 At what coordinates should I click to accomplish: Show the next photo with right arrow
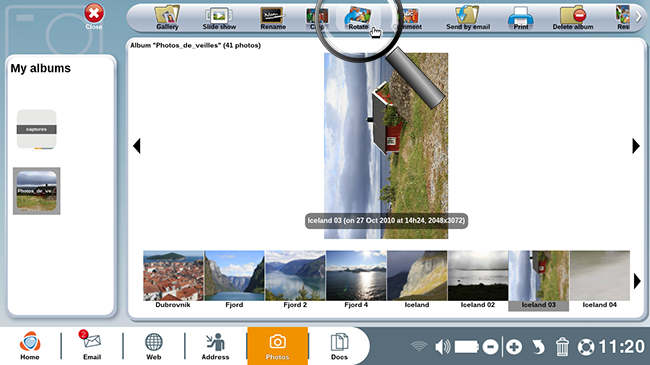(635, 146)
